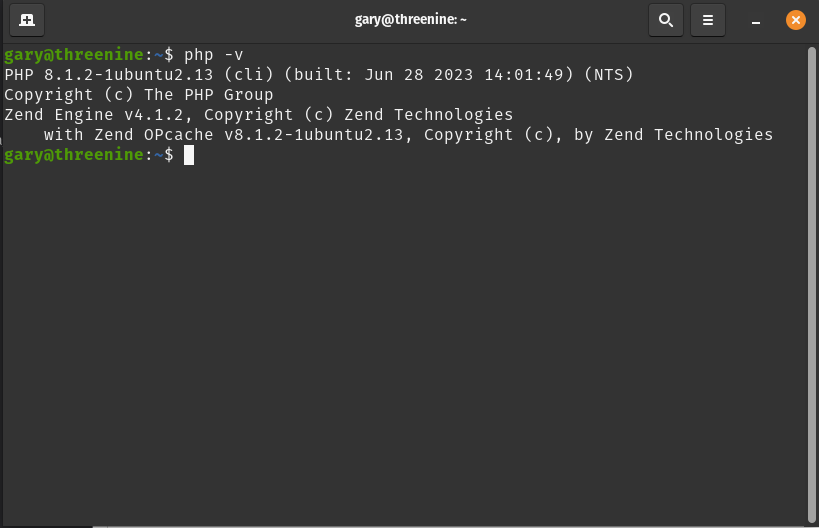
Task: Click the empty terminal area below the prompt
Action: (405, 339)
